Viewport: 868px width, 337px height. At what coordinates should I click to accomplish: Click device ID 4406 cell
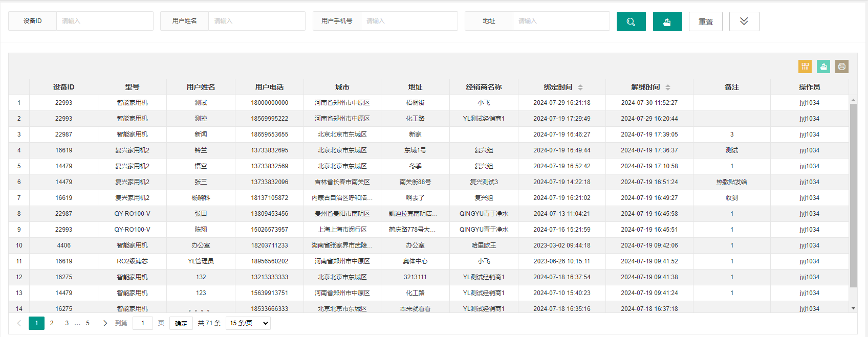(64, 245)
